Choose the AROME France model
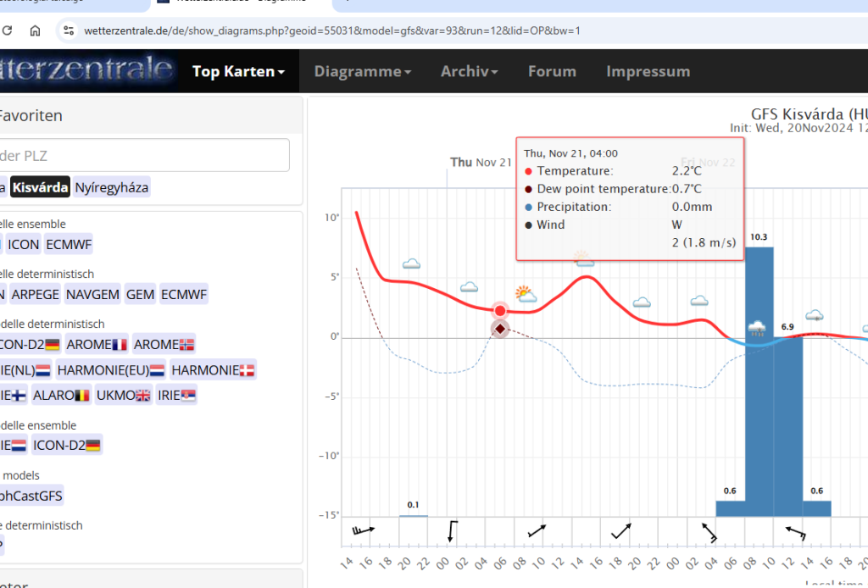Image resolution: width=868 pixels, height=588 pixels. click(96, 345)
